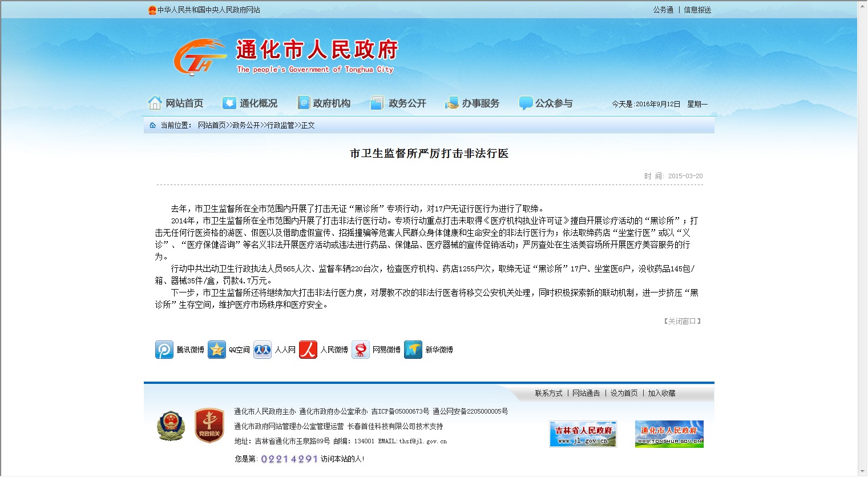Viewport: 868px width, 477px height.
Task: Click the 吉林省人民政府 banner thumbnail
Action: (583, 434)
